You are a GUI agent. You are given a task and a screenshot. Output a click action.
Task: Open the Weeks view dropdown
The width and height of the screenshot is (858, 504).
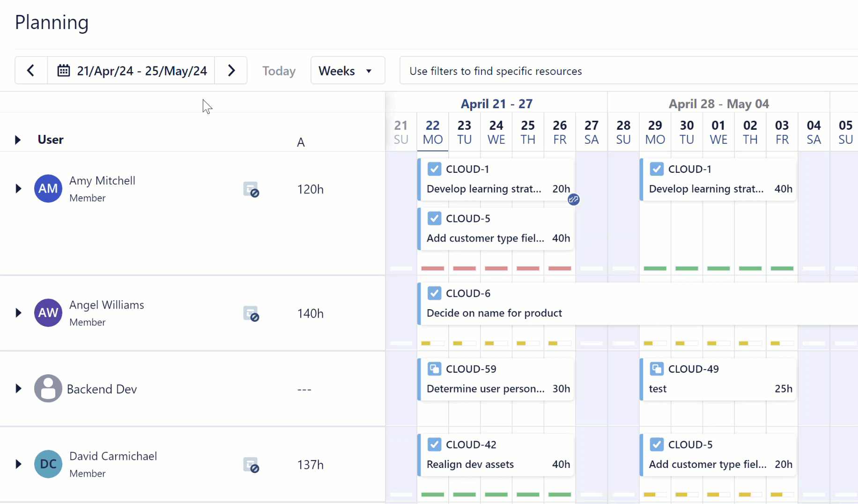(x=348, y=70)
